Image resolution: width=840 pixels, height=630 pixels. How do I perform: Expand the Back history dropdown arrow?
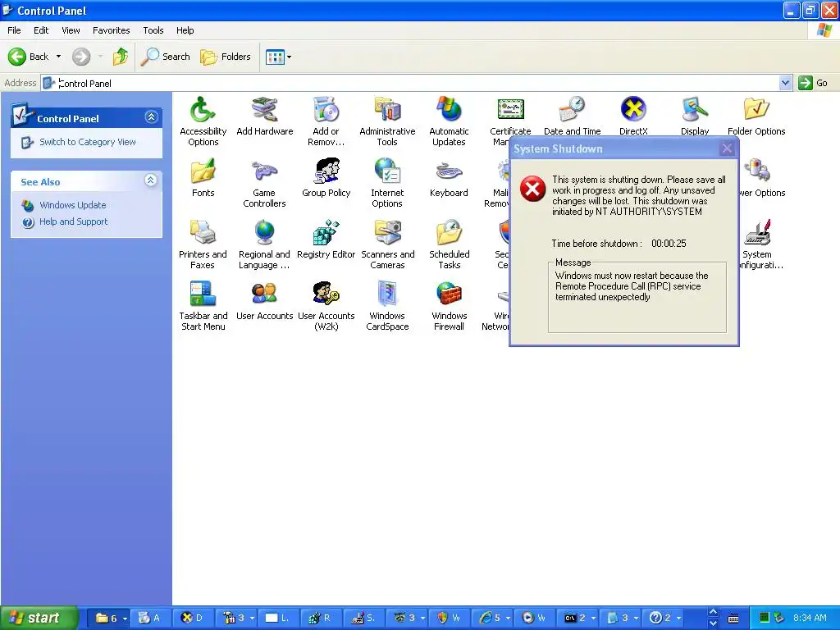(x=58, y=57)
